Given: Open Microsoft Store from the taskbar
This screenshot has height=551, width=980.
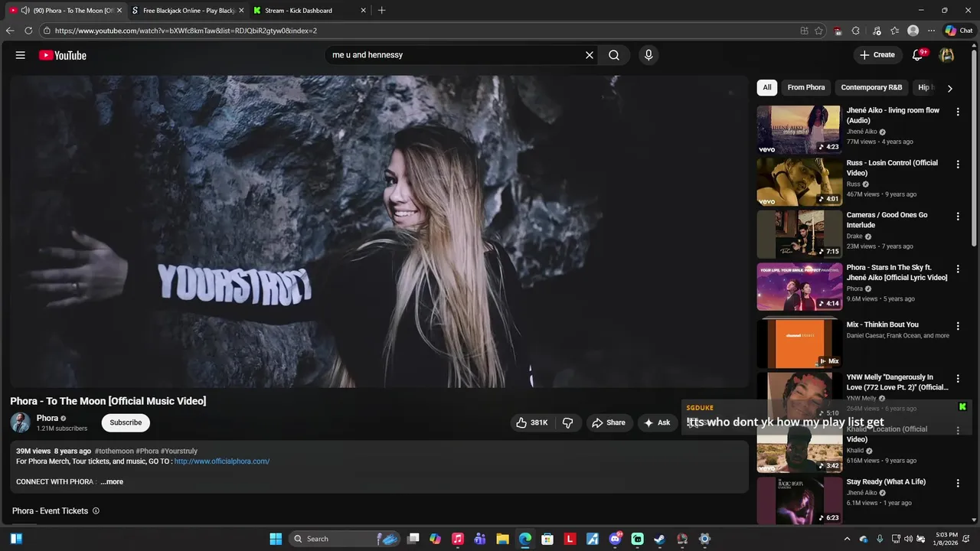Looking at the screenshot, I should click(547, 539).
